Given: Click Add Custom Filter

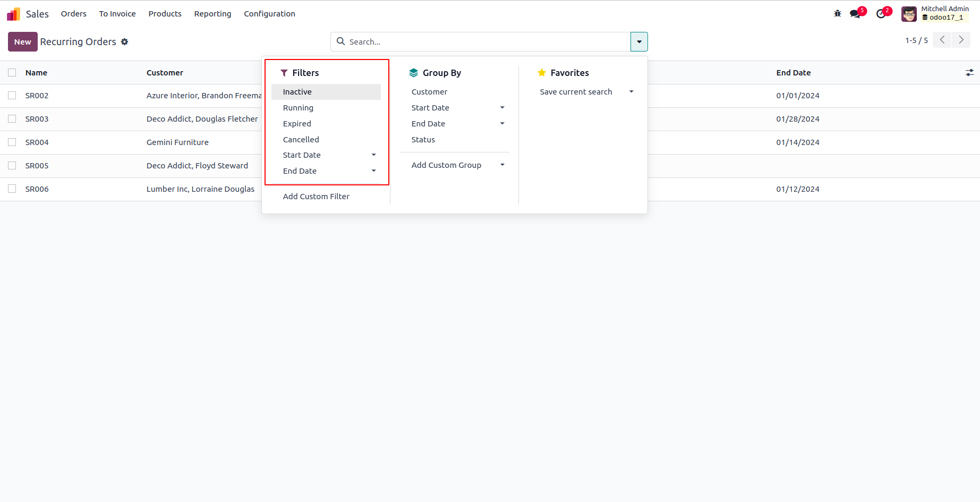Looking at the screenshot, I should coord(316,197).
